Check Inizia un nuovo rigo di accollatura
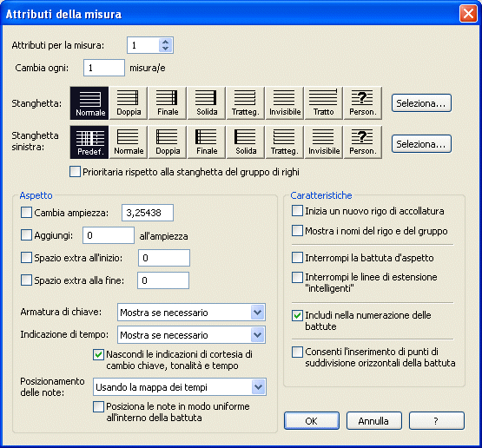This screenshot has width=482, height=448. click(x=297, y=211)
